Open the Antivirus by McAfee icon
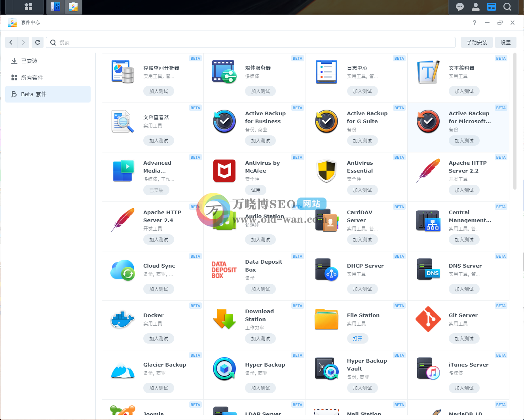Image resolution: width=524 pixels, height=420 pixels. 224,171
